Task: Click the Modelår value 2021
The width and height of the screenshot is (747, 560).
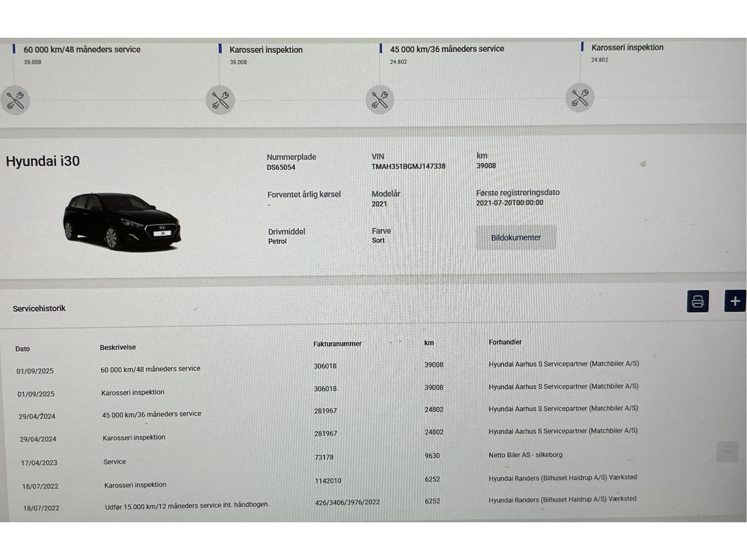Action: 379,204
